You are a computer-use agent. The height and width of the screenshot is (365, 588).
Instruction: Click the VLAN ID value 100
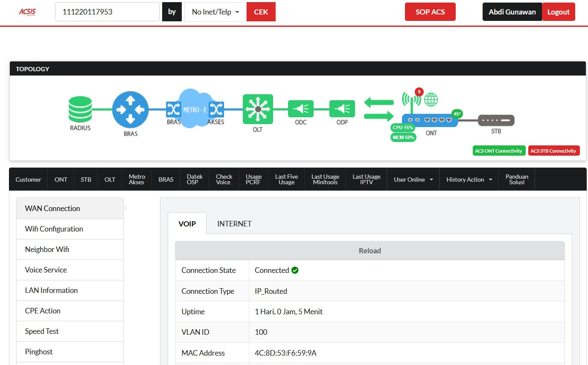pos(261,332)
